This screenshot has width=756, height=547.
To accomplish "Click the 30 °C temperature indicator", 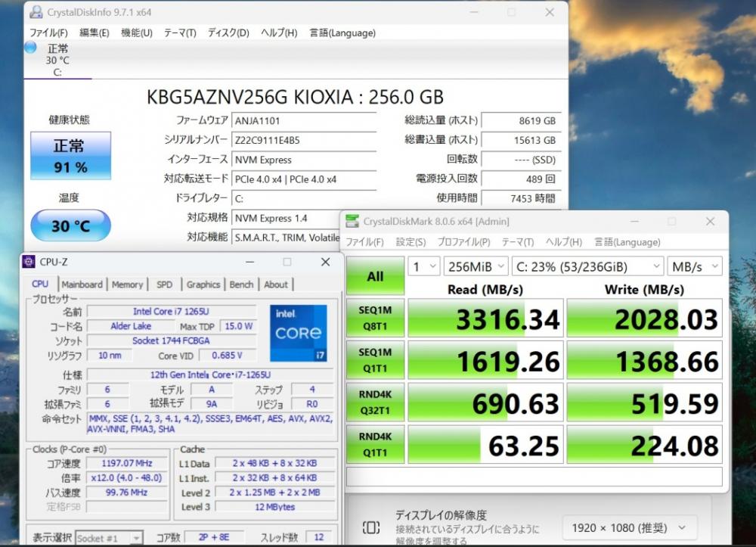I will 70,225.
